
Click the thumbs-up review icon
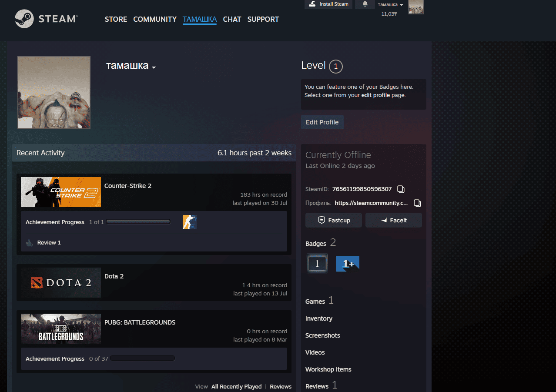pyautogui.click(x=29, y=243)
